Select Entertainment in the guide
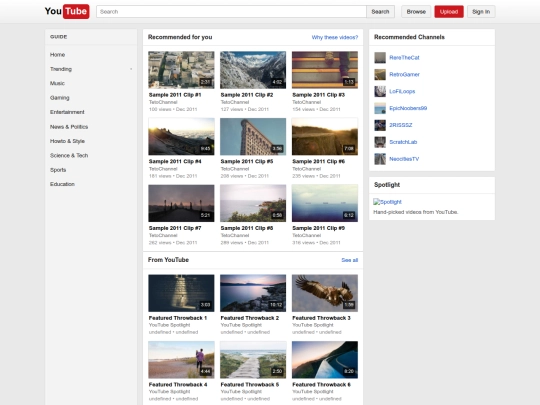The image size is (540, 405). tap(67, 112)
